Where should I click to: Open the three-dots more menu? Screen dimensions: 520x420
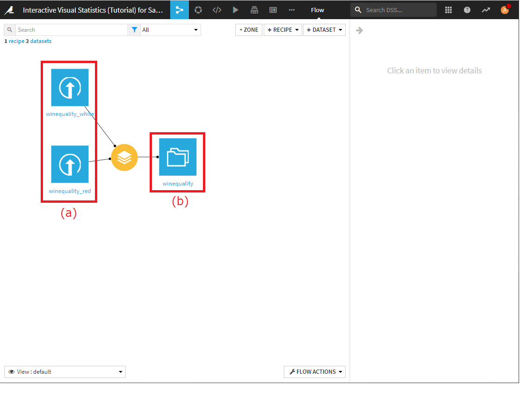[x=292, y=10]
